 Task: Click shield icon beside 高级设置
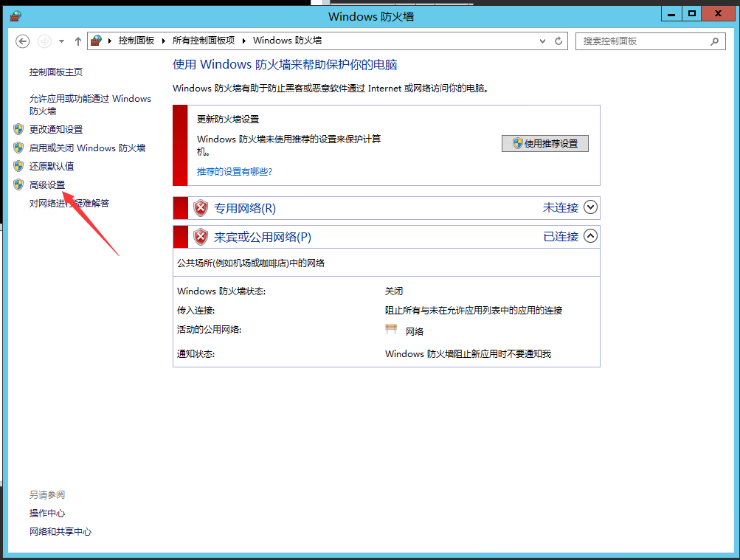click(x=18, y=184)
